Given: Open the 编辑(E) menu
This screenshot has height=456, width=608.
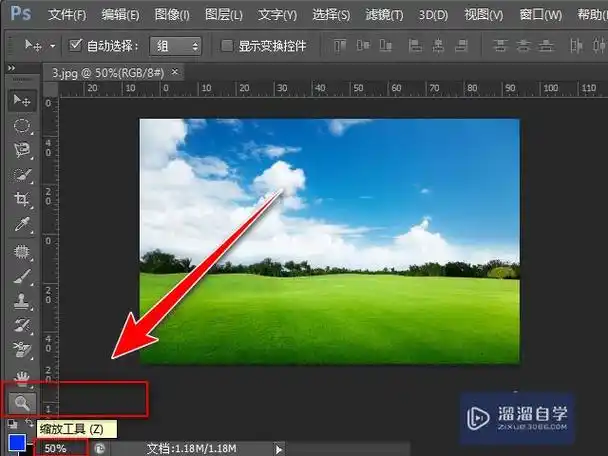Looking at the screenshot, I should tap(120, 15).
